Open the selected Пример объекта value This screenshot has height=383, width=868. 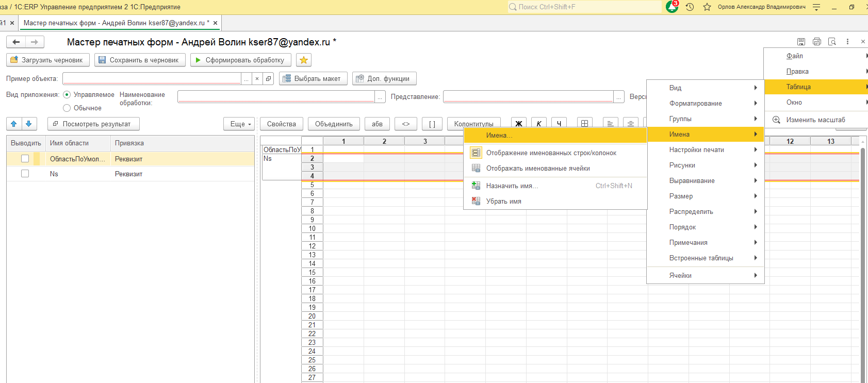pyautogui.click(x=268, y=78)
